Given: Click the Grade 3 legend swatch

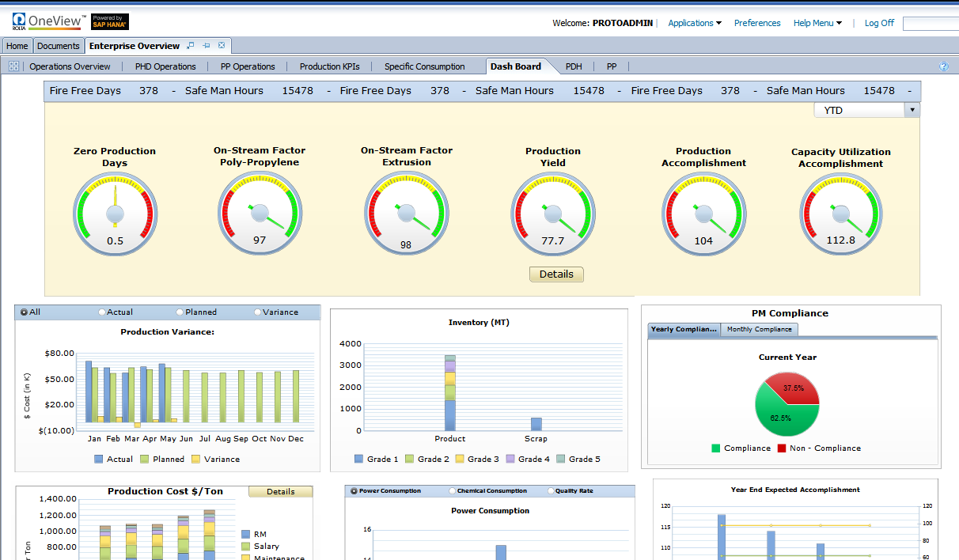Looking at the screenshot, I should [459, 460].
